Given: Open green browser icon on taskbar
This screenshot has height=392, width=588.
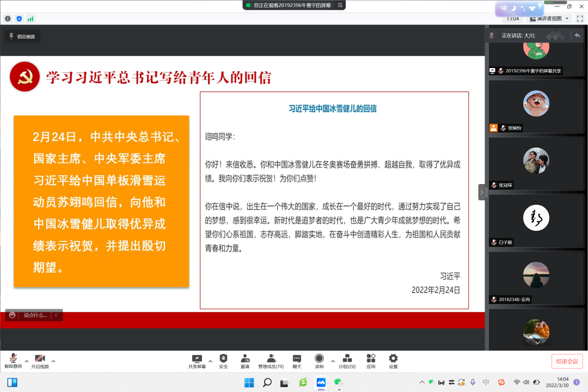Looking at the screenshot, I should (x=303, y=383).
